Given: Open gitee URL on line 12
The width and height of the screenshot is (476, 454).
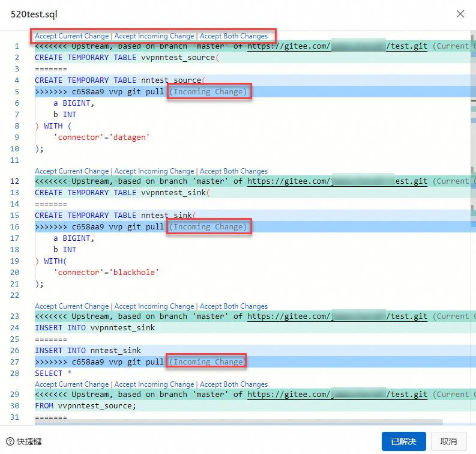Looking at the screenshot, I should (x=337, y=181).
